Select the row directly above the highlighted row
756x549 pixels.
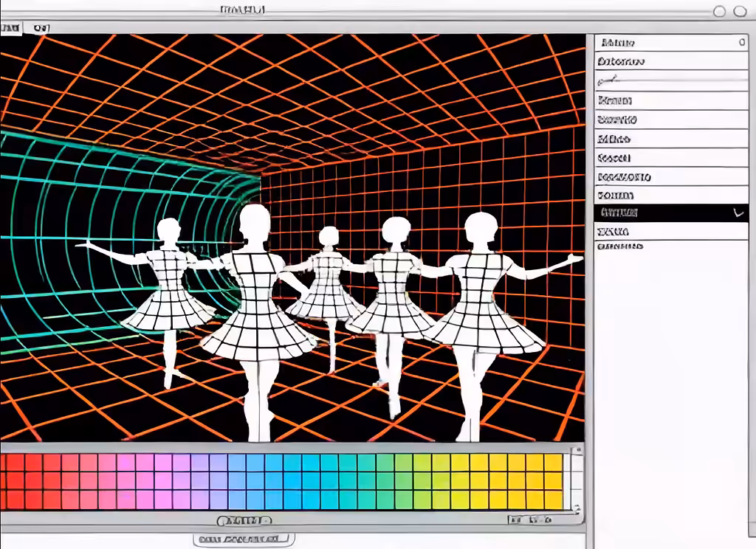671,196
